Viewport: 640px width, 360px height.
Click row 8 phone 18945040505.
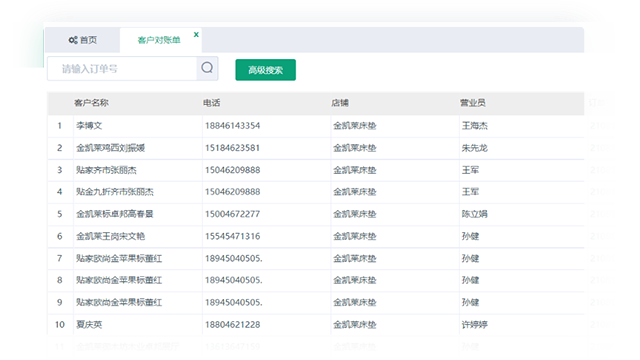[233, 280]
